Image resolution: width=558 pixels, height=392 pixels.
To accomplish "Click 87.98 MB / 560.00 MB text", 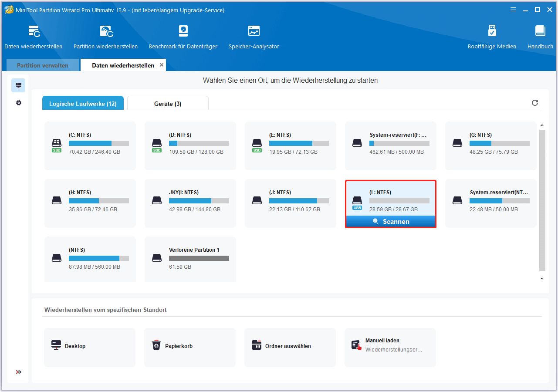I will pos(95,267).
